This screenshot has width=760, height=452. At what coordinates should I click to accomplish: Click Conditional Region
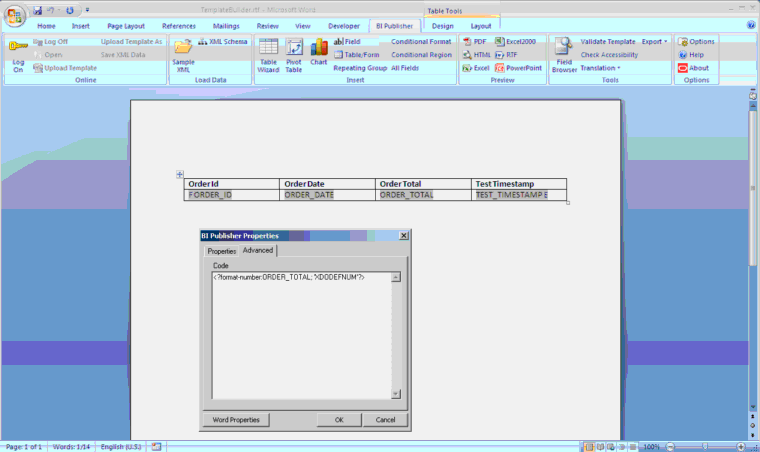pos(421,55)
